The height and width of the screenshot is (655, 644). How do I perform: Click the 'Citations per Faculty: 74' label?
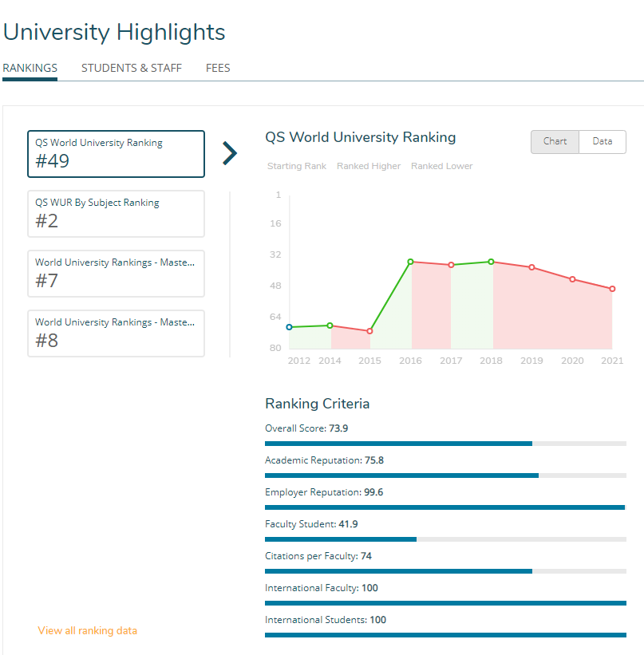click(x=318, y=556)
